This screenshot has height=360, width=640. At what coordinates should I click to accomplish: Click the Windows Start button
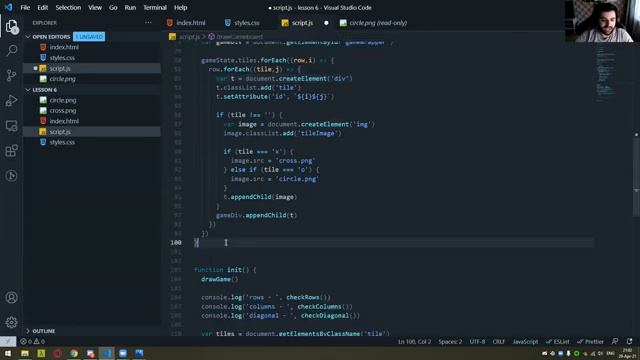tap(8, 353)
